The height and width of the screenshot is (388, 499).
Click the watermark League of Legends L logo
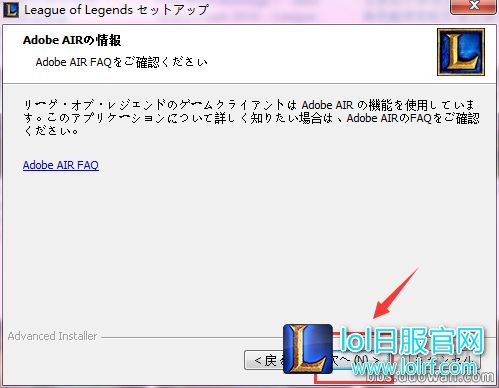(x=308, y=349)
